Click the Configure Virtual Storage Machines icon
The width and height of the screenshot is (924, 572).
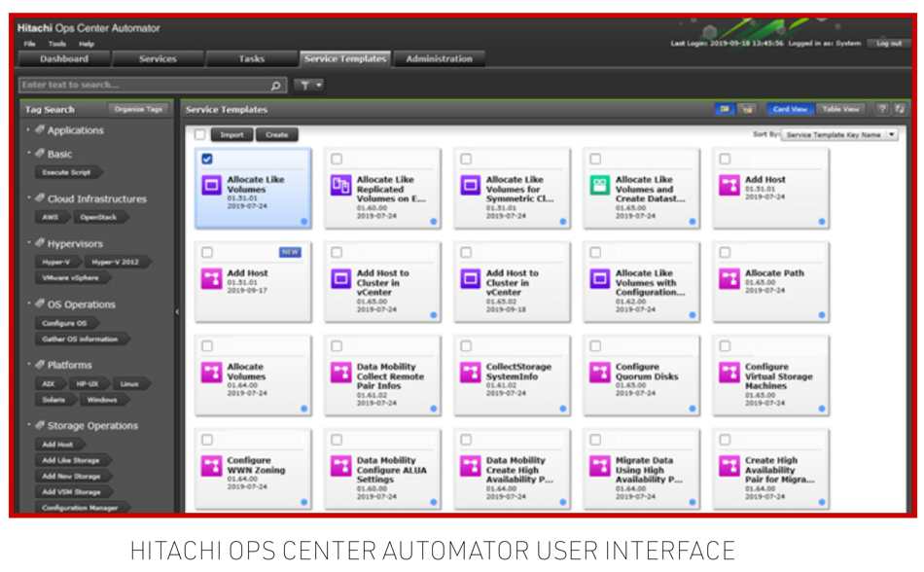point(729,373)
